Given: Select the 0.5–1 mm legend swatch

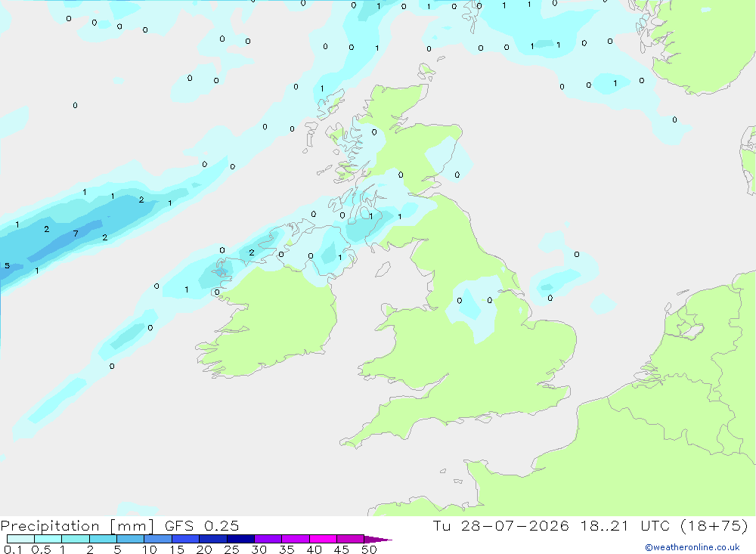Looking at the screenshot, I should point(48,539).
